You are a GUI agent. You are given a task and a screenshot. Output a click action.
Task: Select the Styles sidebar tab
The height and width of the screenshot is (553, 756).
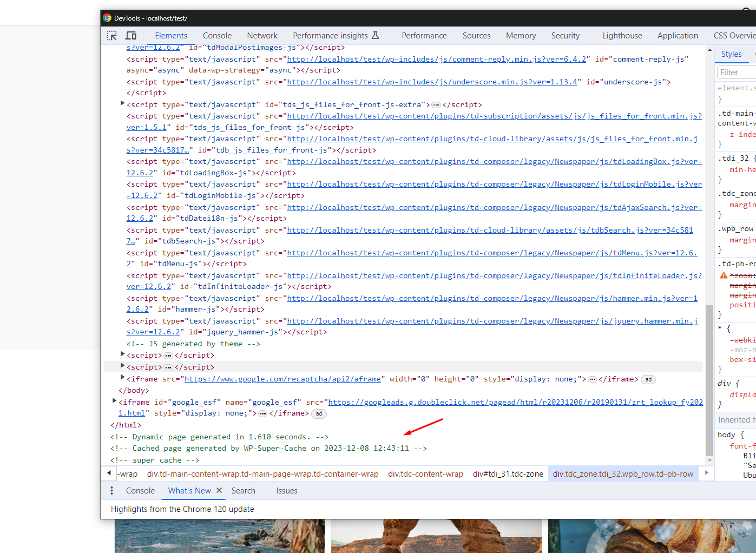731,54
